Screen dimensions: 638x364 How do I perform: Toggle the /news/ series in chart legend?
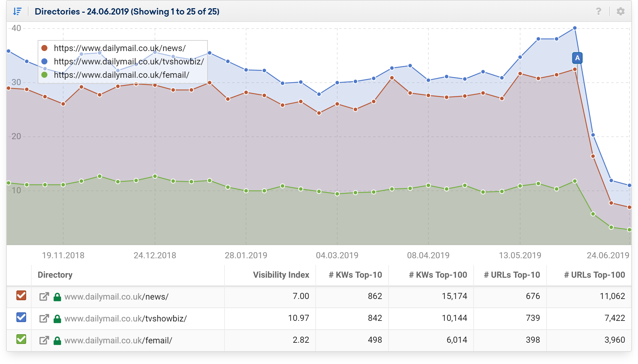point(113,48)
